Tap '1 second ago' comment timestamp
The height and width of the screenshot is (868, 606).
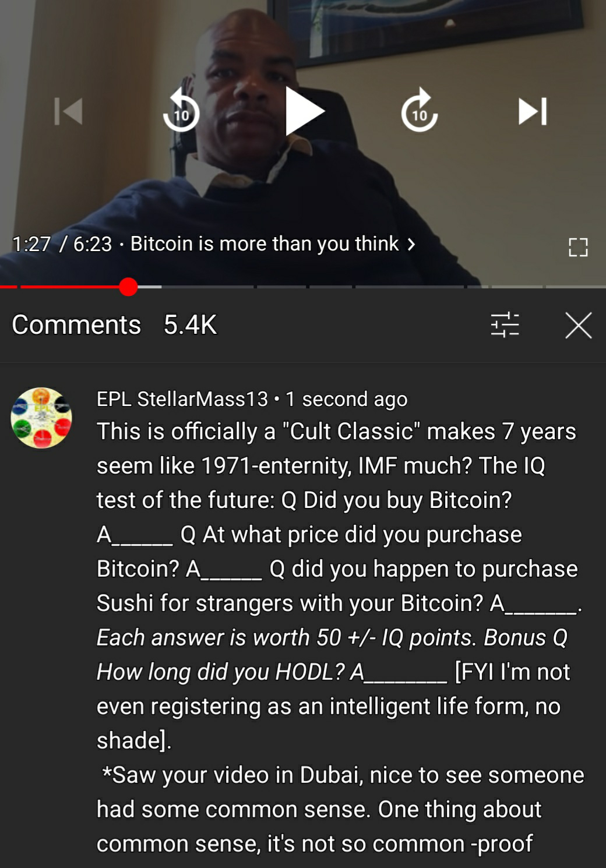click(346, 399)
